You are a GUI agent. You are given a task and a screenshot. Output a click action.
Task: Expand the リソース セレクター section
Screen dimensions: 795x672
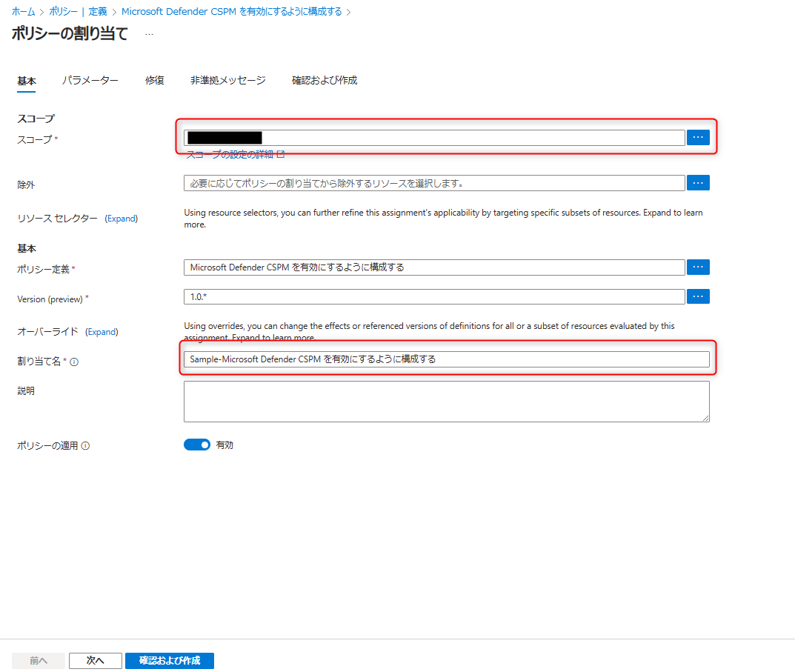[122, 219]
